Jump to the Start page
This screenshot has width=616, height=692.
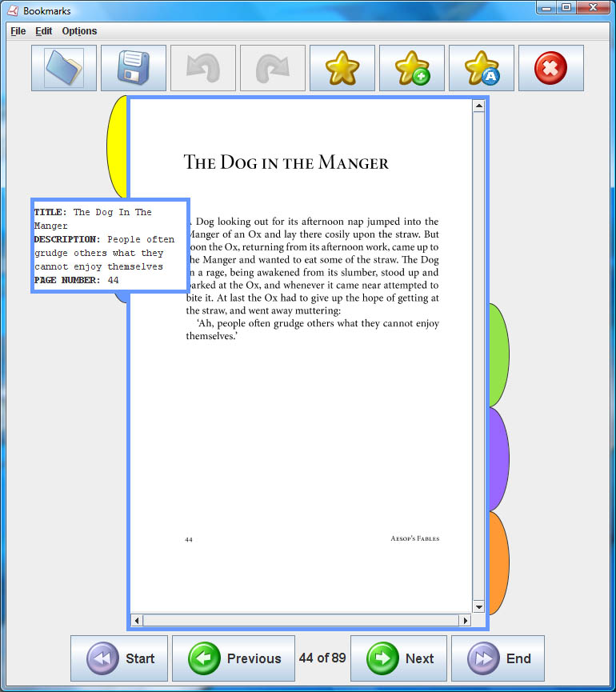click(x=119, y=658)
